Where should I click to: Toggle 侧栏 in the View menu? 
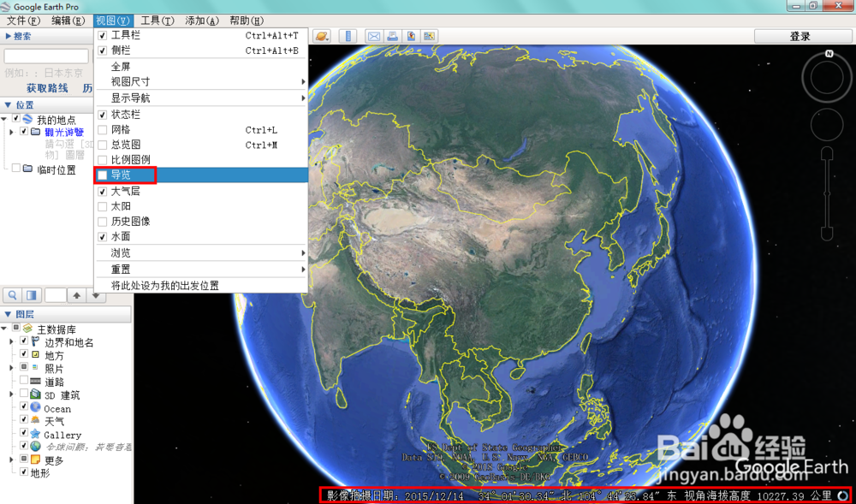201,50
